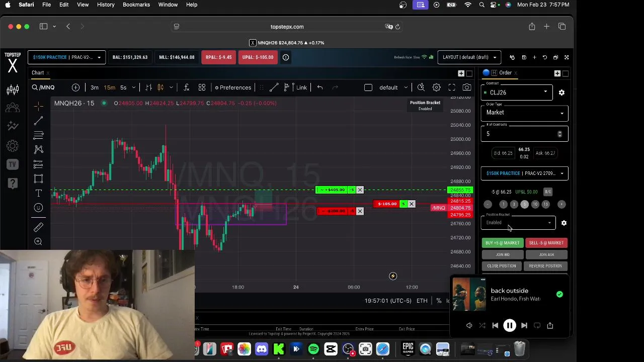644x362 pixels.
Task: Click the REVERSE POSITION button
Action: point(545,266)
